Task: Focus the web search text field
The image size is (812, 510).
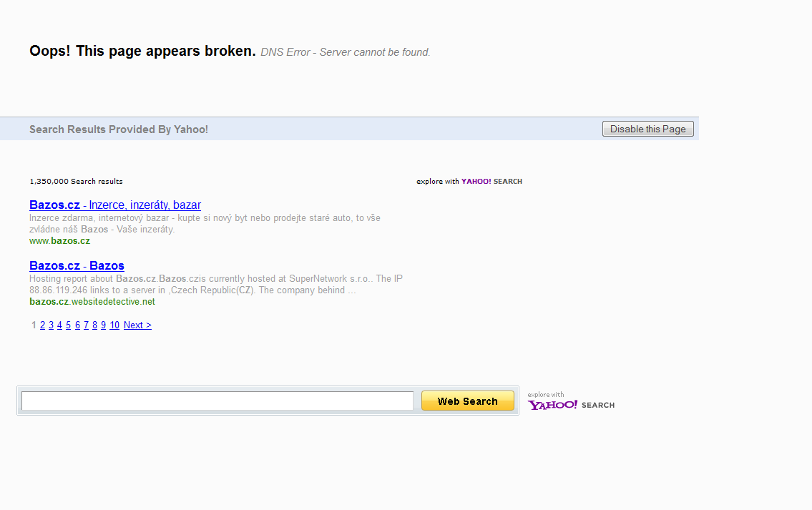Action: 217,401
